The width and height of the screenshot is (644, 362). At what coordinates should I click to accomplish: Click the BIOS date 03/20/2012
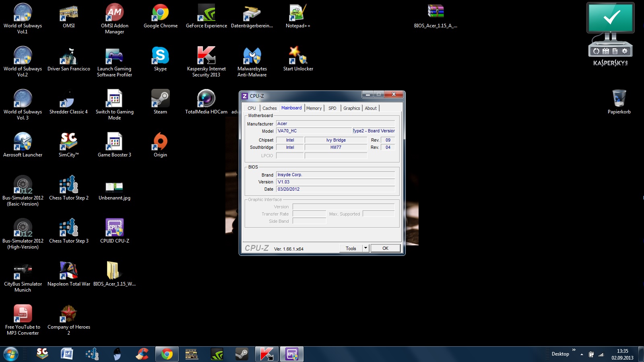pos(335,189)
